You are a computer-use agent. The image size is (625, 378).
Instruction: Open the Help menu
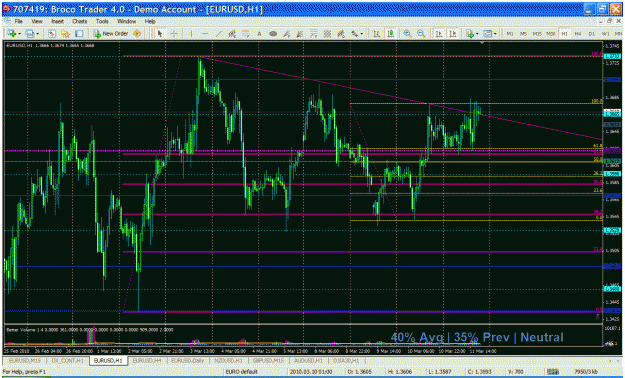point(150,21)
